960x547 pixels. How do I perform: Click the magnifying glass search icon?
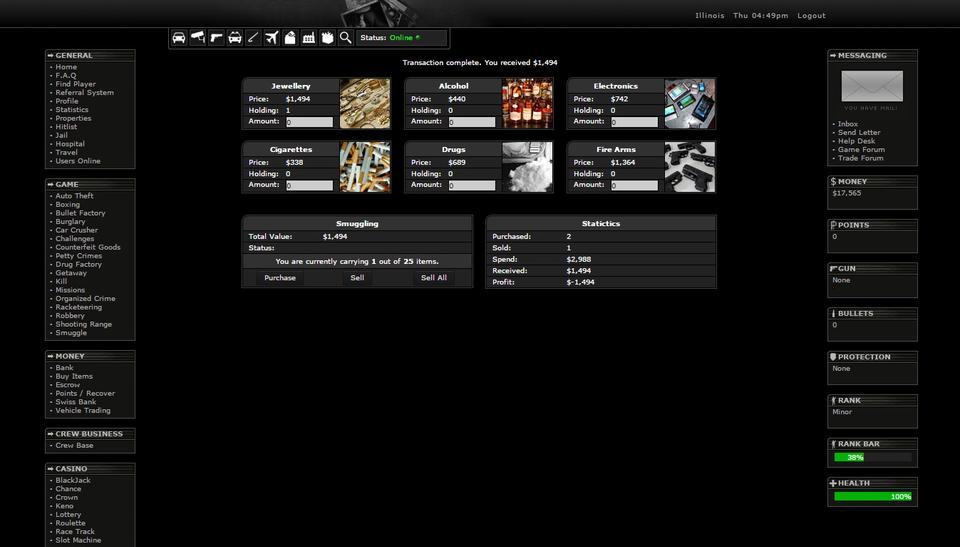pyautogui.click(x=346, y=38)
